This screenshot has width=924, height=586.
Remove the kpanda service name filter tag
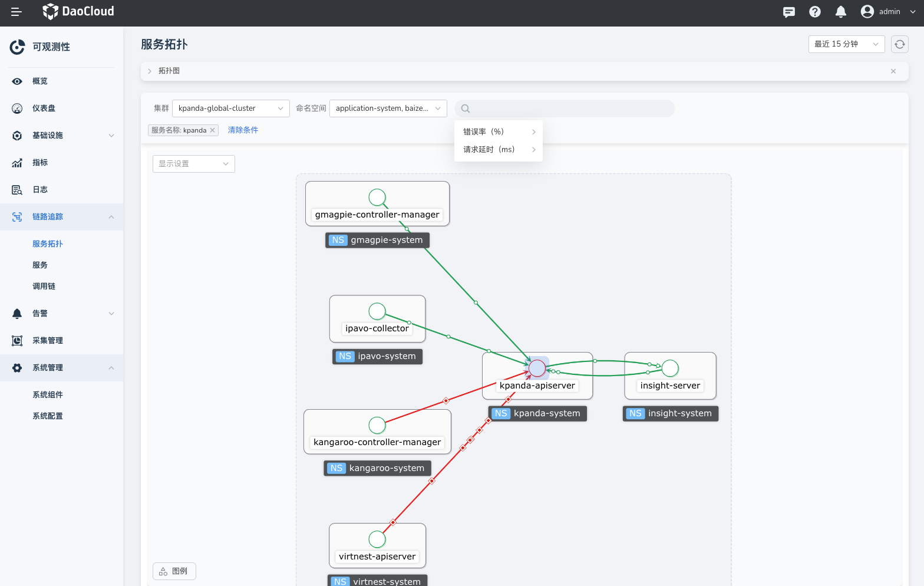(212, 130)
